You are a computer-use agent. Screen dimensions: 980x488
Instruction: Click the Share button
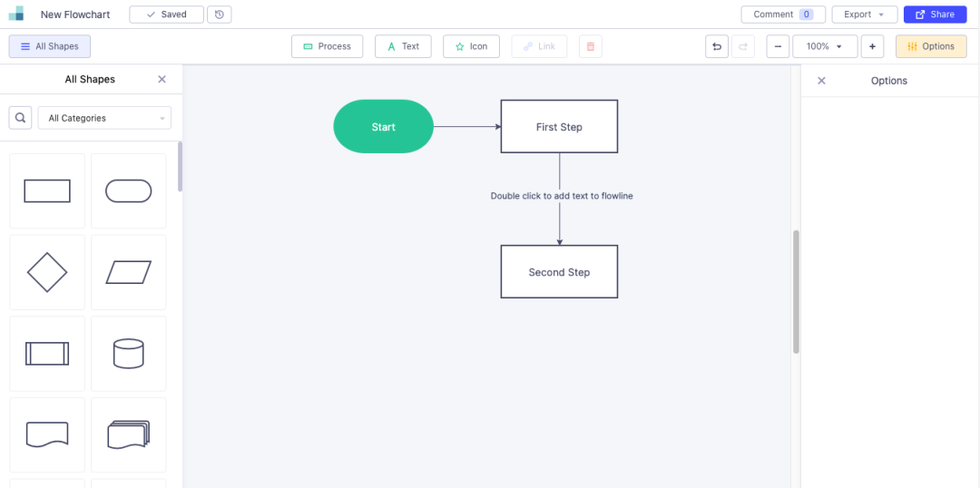[x=935, y=15]
